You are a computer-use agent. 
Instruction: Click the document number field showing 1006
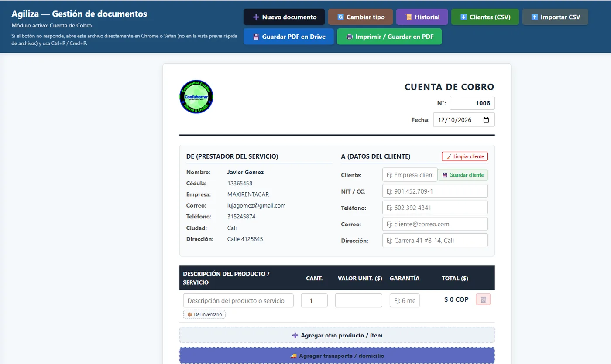472,103
